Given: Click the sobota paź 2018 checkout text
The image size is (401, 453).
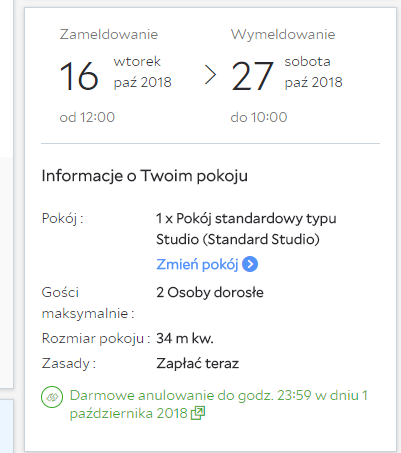Looking at the screenshot, I should tap(314, 72).
